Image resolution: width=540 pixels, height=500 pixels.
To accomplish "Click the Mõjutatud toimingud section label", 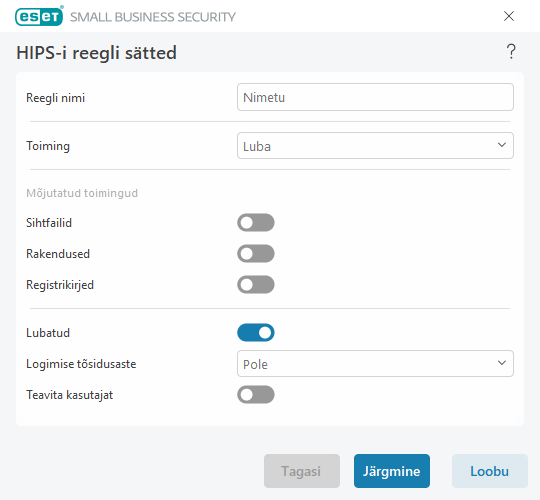I will 82,193.
